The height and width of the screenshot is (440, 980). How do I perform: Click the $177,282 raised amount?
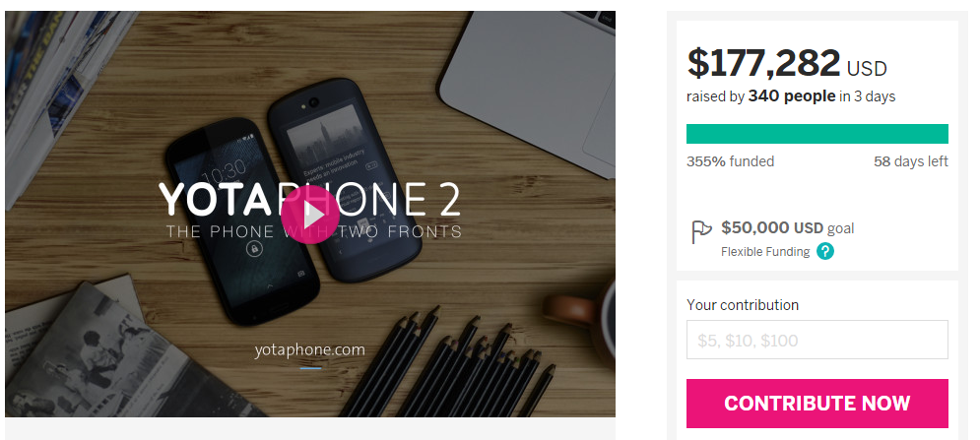coord(763,63)
